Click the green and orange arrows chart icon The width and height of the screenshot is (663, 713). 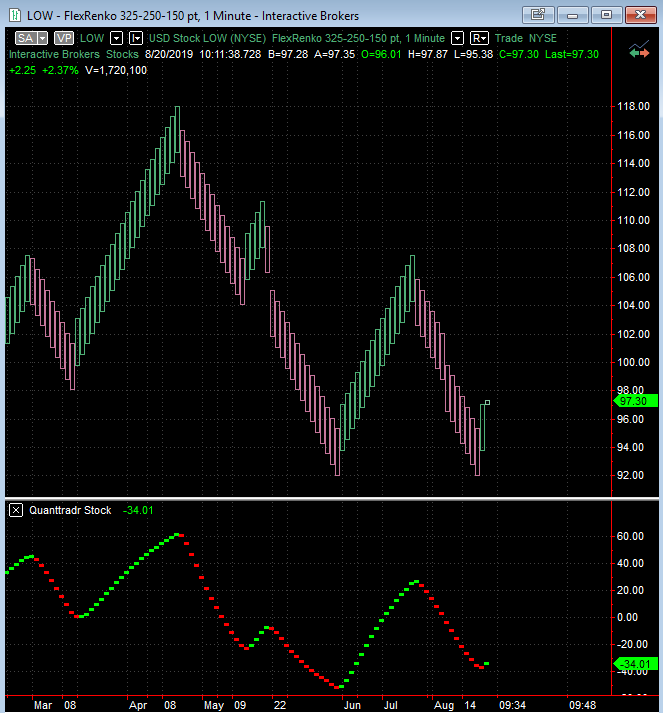pos(639,50)
